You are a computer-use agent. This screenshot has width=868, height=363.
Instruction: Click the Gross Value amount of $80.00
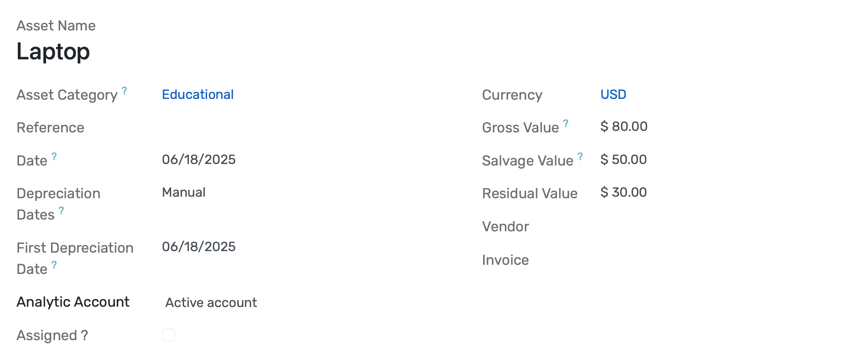coord(623,126)
